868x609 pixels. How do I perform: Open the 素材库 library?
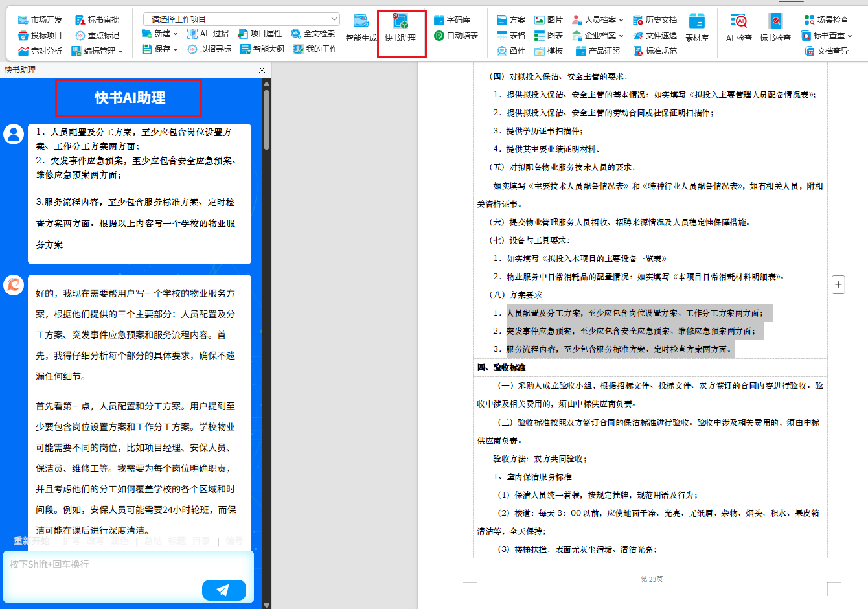click(697, 29)
